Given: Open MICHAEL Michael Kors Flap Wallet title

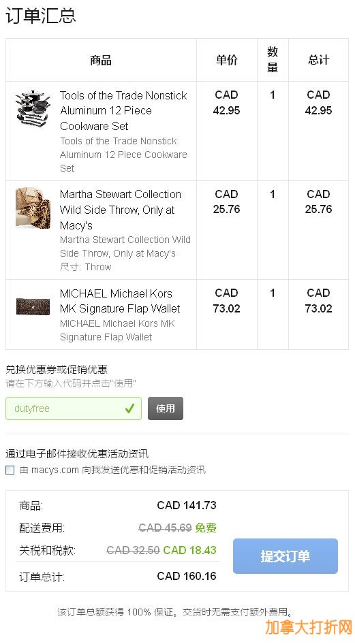Looking at the screenshot, I should click(120, 301).
